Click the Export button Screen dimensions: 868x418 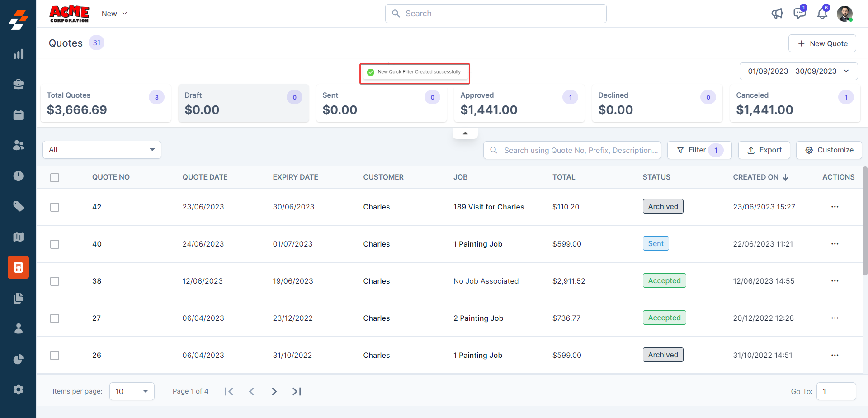(x=764, y=150)
